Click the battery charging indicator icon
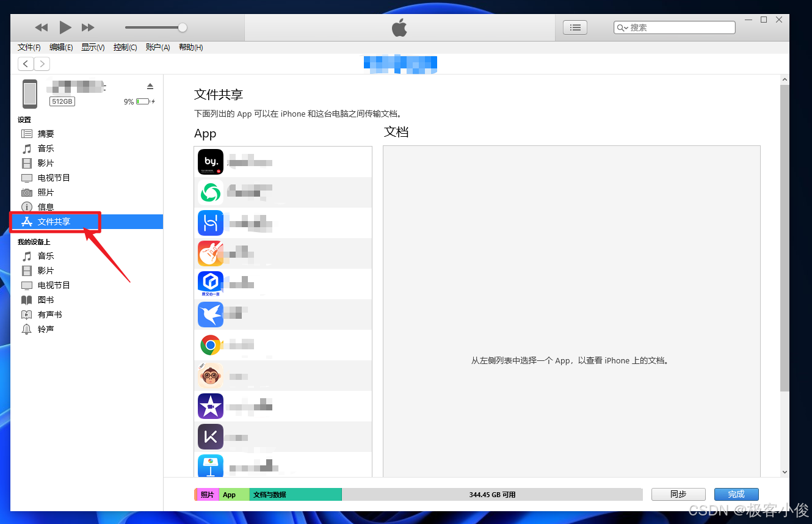Image resolution: width=812 pixels, height=524 pixels. click(x=145, y=101)
